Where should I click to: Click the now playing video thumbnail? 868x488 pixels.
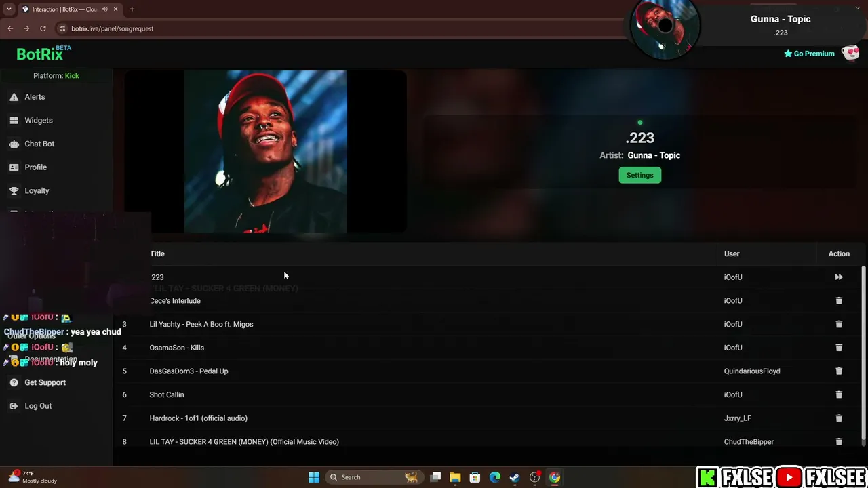point(266,152)
